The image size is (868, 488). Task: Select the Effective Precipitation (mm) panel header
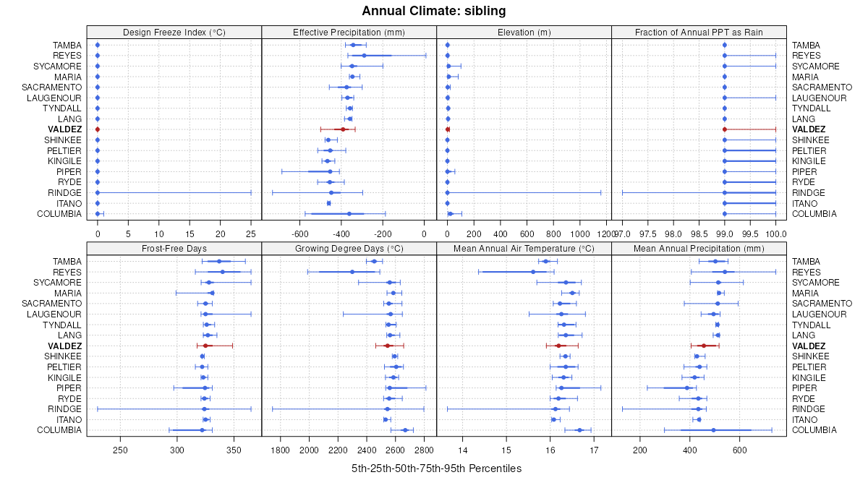point(349,33)
